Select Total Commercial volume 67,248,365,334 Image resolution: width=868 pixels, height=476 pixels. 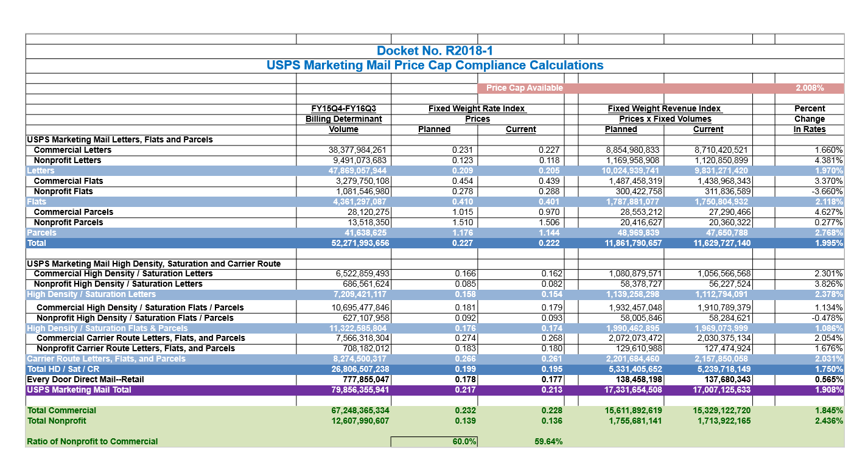[x=359, y=411]
